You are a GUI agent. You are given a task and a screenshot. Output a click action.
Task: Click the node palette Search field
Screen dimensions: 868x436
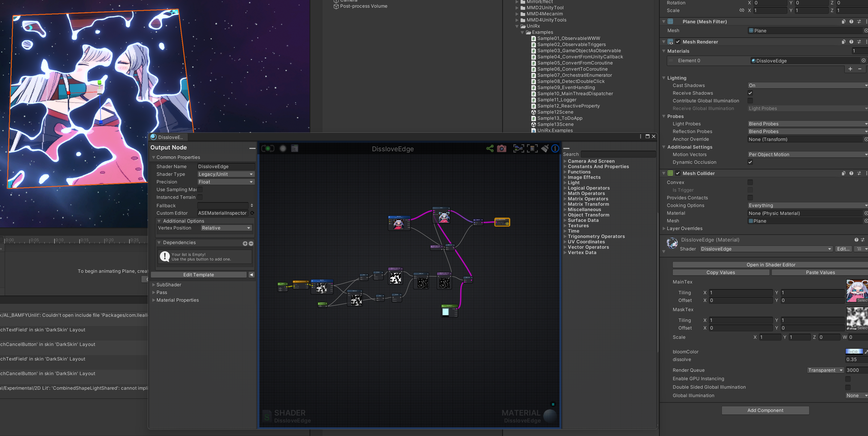click(x=618, y=154)
